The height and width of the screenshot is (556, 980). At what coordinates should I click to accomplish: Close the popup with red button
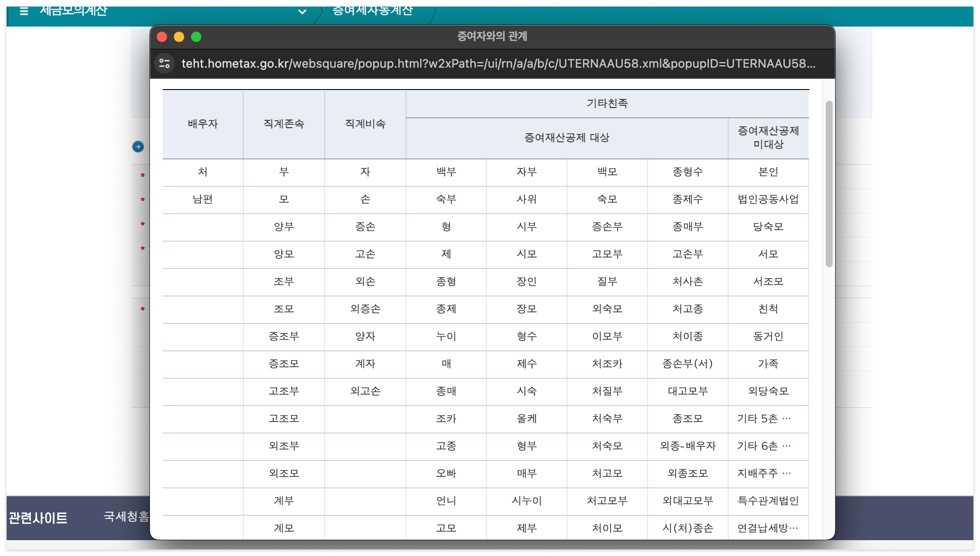point(162,37)
